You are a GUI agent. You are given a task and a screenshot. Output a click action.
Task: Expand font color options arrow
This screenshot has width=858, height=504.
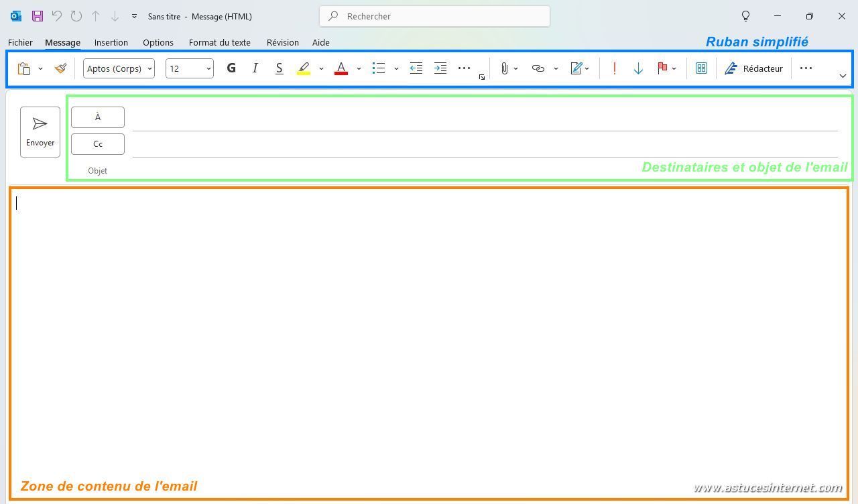[x=359, y=68]
